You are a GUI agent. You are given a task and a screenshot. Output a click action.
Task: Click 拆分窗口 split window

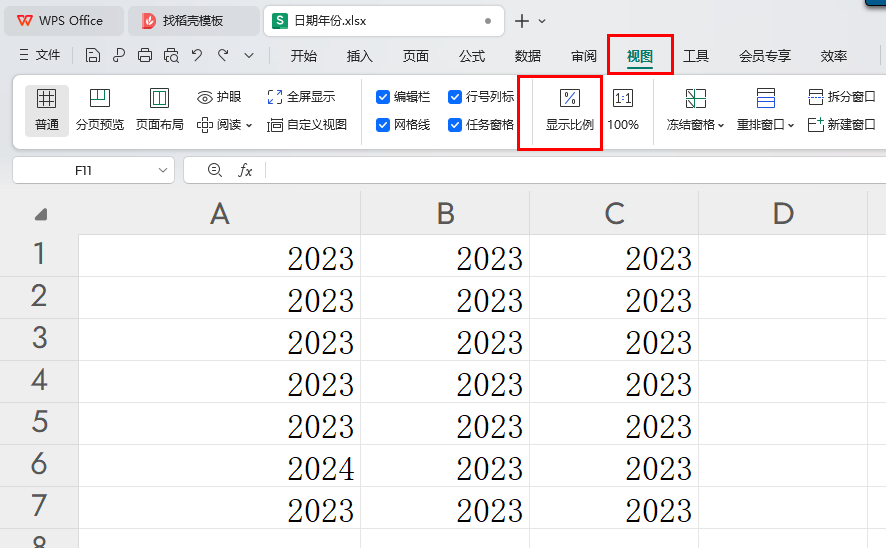tap(841, 97)
